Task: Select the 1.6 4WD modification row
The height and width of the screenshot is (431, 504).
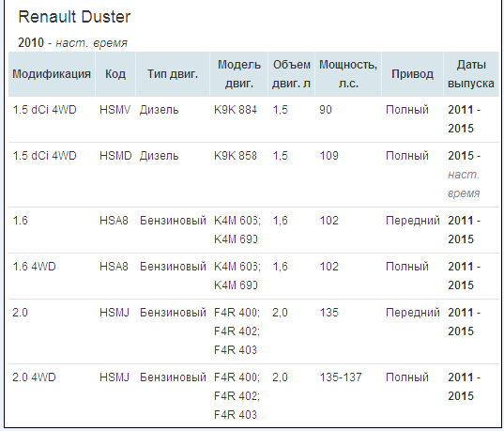Action: tap(253, 276)
